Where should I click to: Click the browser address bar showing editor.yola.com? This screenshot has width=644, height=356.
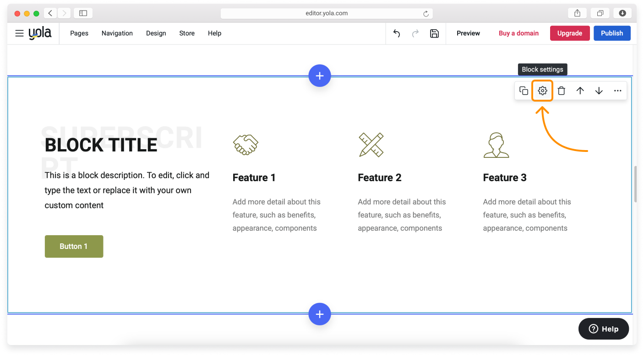coord(326,13)
